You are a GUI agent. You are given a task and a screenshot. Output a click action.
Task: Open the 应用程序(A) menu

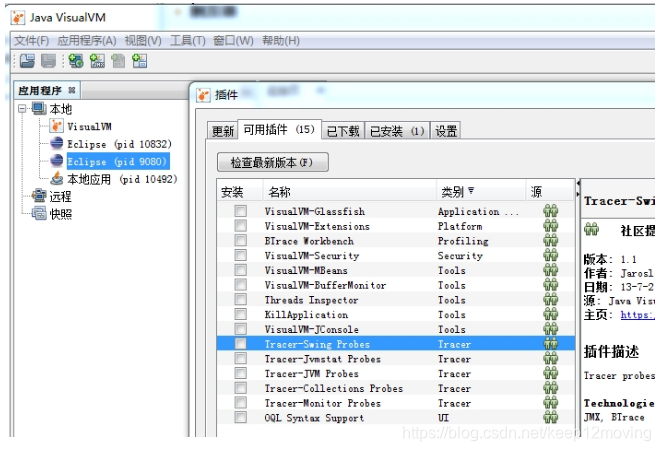87,41
